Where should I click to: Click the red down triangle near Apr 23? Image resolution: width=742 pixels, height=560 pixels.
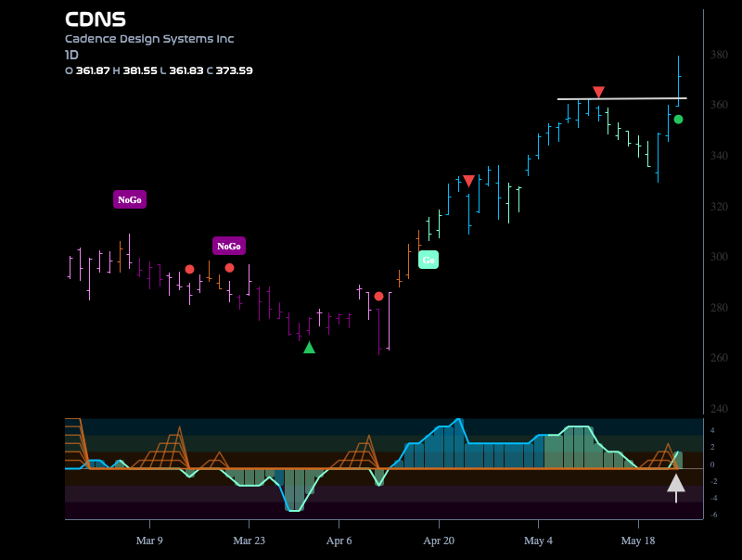tap(468, 181)
